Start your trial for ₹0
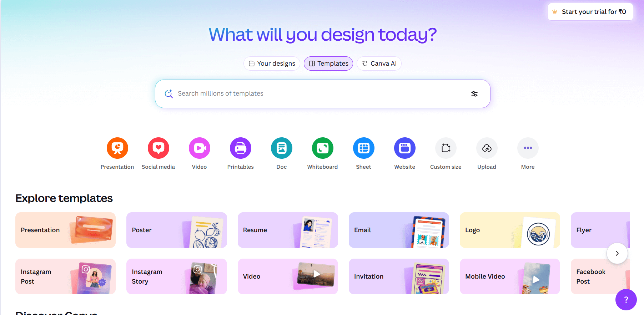This screenshot has width=644, height=315. [x=590, y=12]
